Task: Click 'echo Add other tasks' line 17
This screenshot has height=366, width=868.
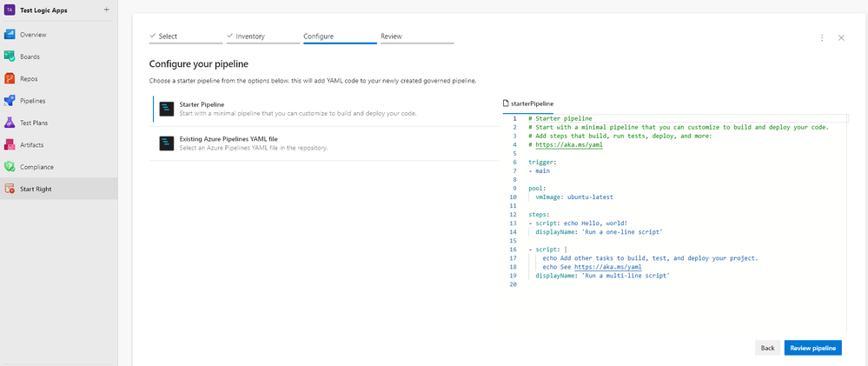Action: 650,258
